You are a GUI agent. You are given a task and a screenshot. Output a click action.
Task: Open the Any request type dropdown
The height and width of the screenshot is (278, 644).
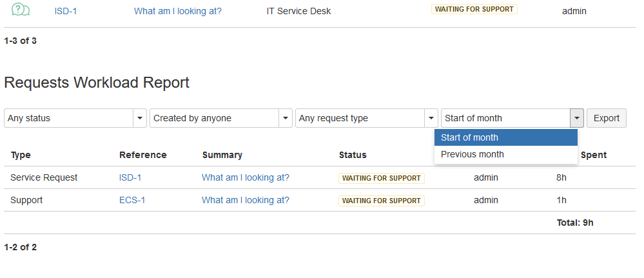tap(367, 118)
